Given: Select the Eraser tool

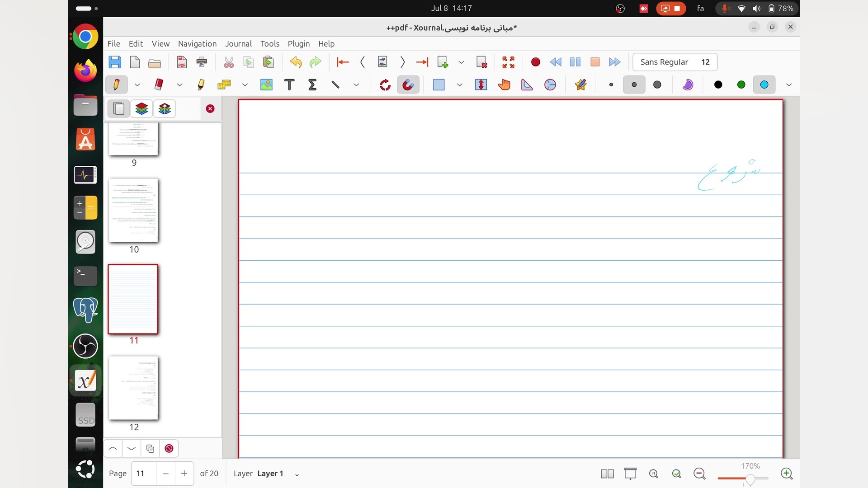Looking at the screenshot, I should point(159,84).
